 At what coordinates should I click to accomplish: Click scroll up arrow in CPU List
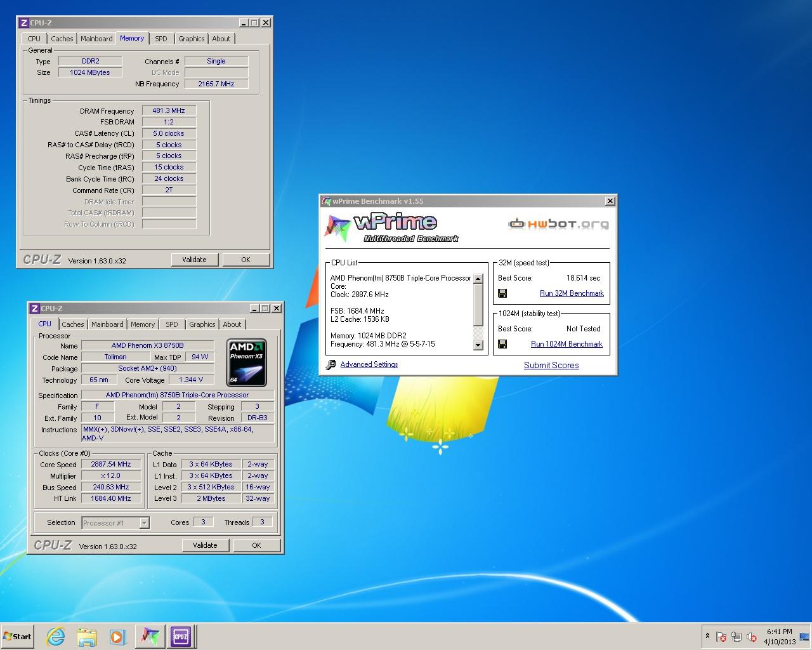coord(478,279)
